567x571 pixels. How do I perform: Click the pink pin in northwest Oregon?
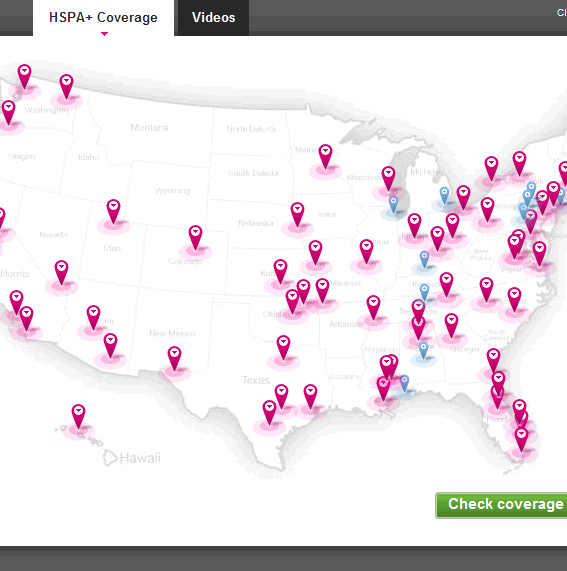point(8,113)
